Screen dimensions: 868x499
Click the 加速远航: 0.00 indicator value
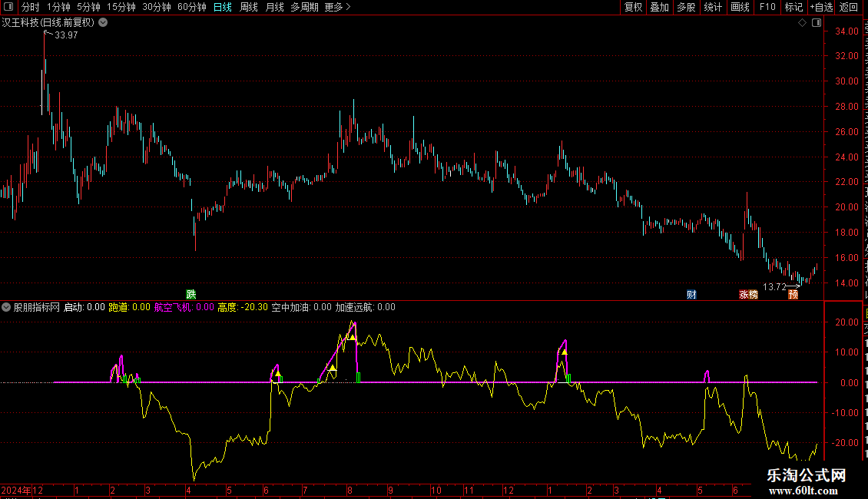pyautogui.click(x=366, y=307)
